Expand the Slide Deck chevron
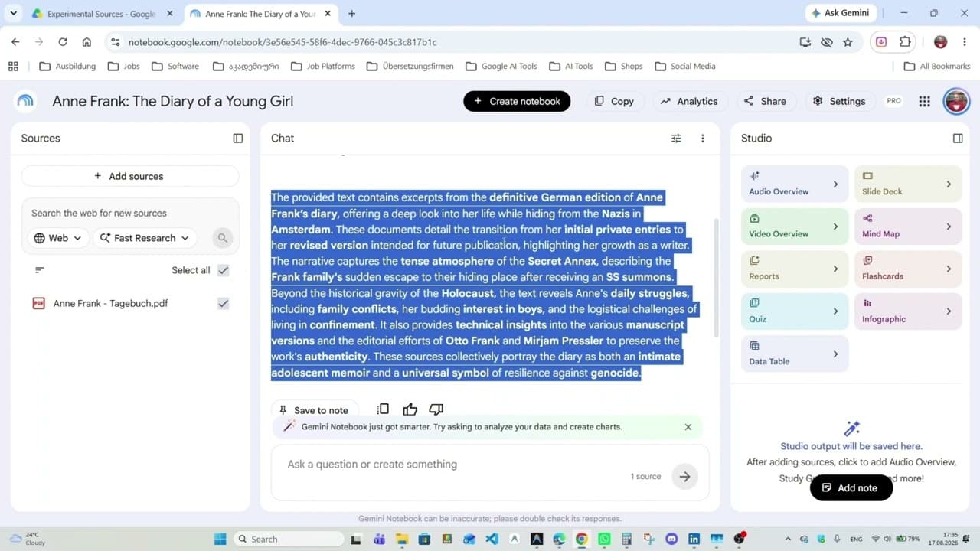 (949, 184)
